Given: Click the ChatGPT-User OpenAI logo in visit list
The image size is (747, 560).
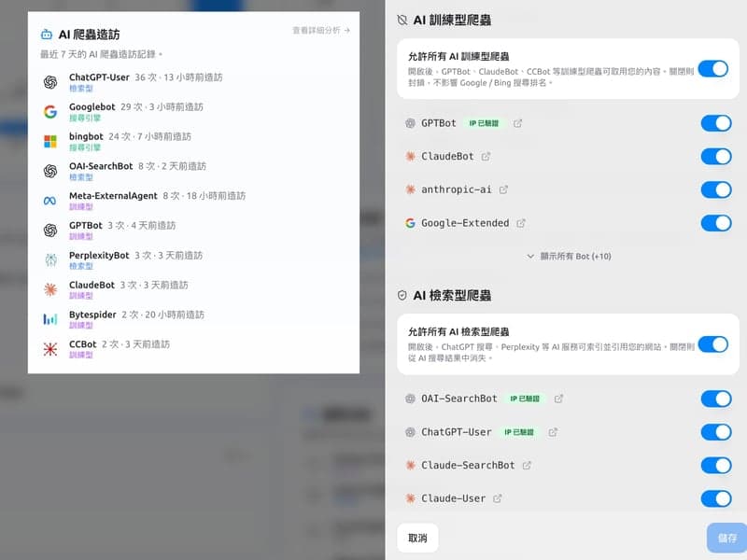Looking at the screenshot, I should coord(50,82).
